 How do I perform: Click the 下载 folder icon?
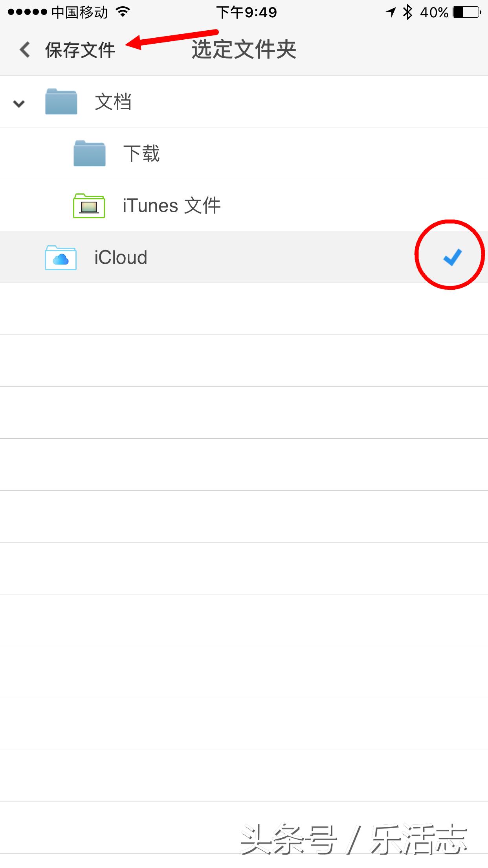click(89, 153)
